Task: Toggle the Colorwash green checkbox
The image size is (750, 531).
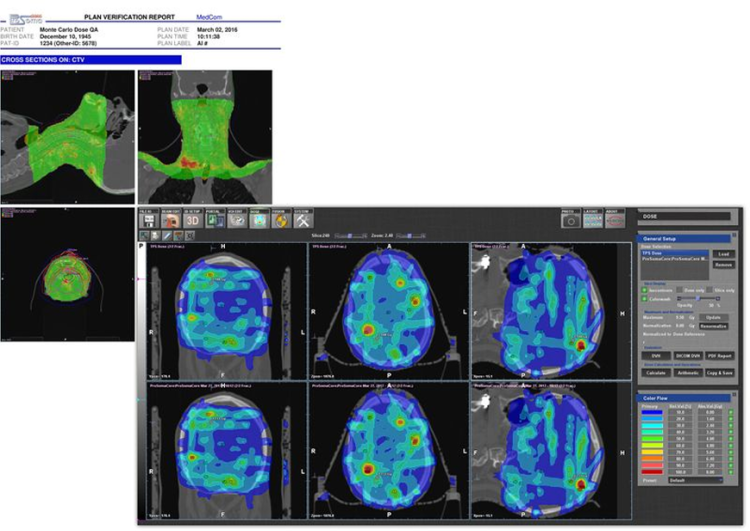Action: (644, 299)
